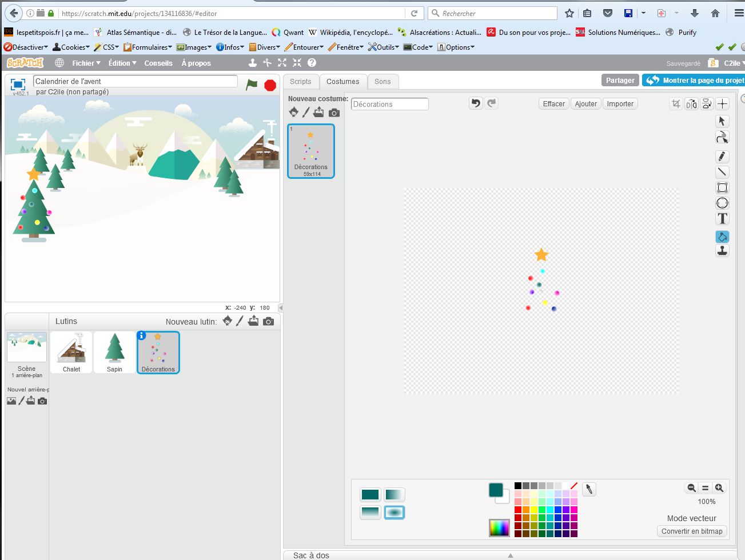Image resolution: width=745 pixels, height=560 pixels.
Task: Switch to the Scripts tab
Action: point(300,82)
